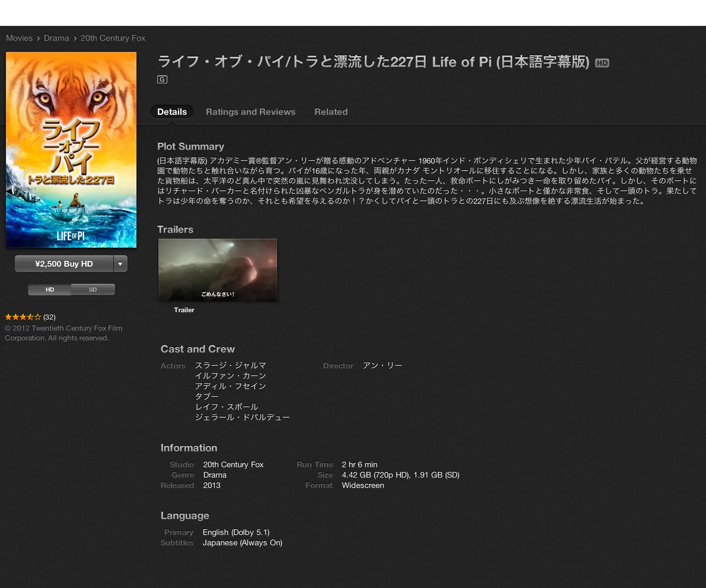Image resolution: width=706 pixels, height=588 pixels.
Task: Go to Movies breadcrumb link
Action: pos(19,38)
